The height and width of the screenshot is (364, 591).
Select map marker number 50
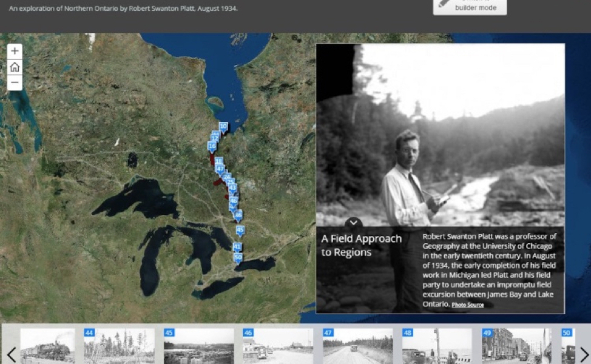pos(238,257)
